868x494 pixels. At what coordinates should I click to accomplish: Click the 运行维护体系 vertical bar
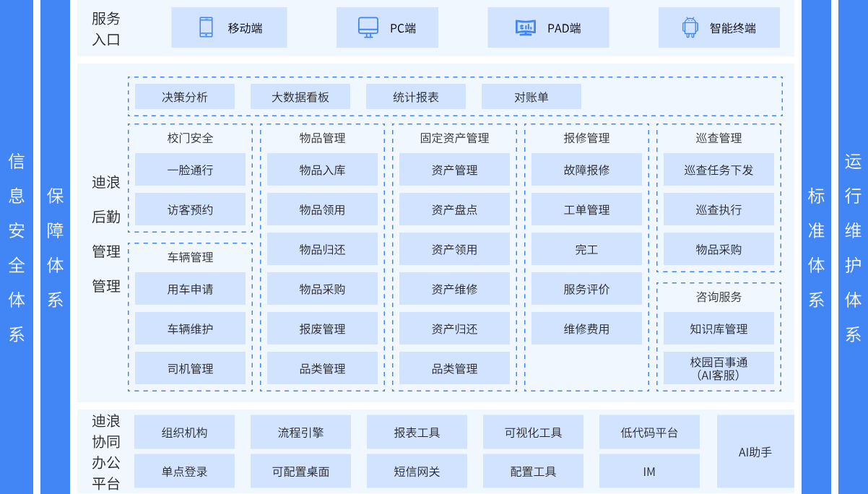(x=853, y=247)
